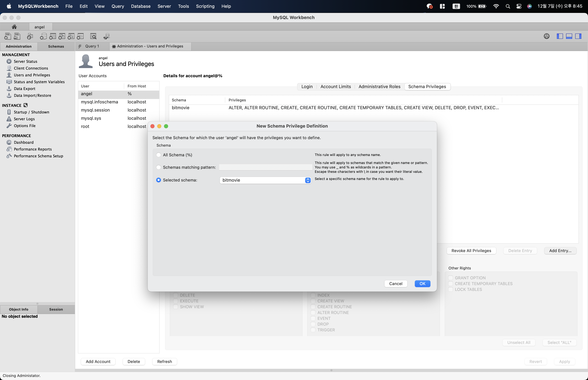Open Options File item
This screenshot has height=380, width=588.
tap(25, 126)
